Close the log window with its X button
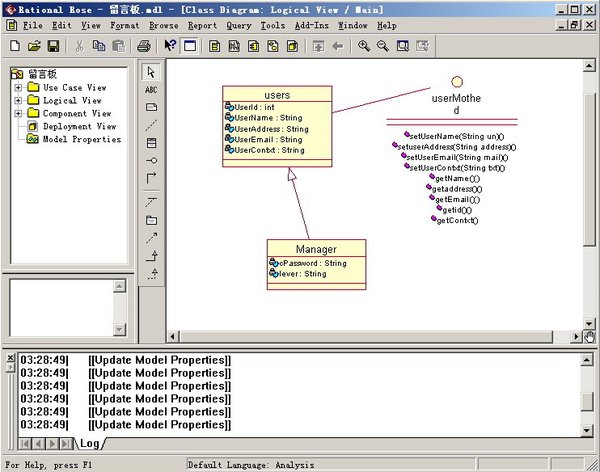 (x=11, y=358)
